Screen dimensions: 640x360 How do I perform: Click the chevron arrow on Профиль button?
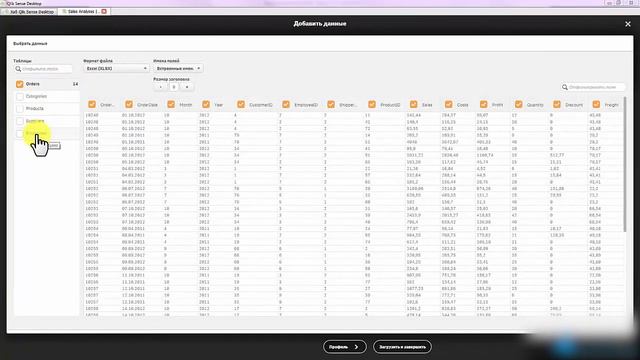[356, 347]
